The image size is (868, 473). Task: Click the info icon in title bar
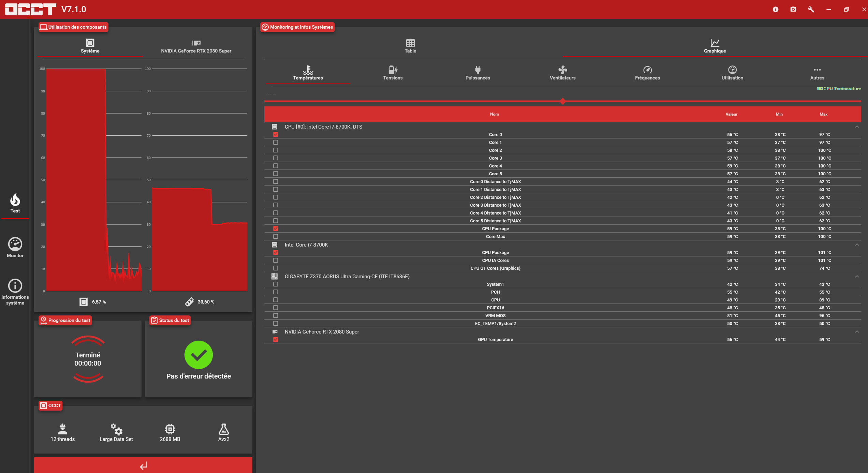[x=776, y=10]
